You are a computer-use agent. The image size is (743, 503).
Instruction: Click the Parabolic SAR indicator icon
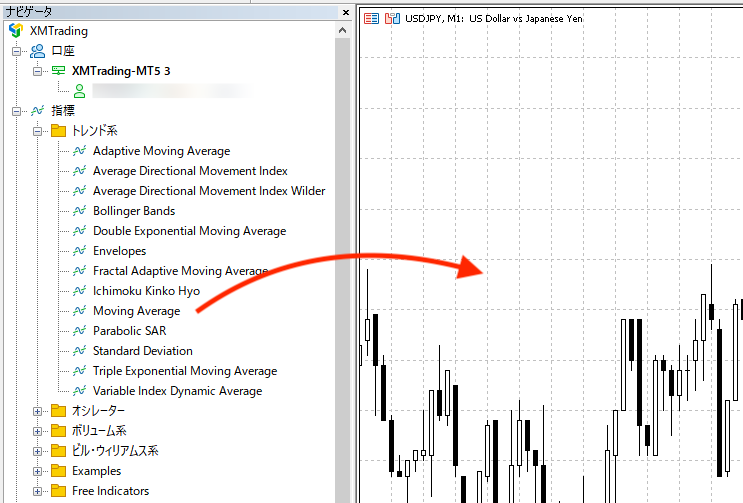tap(79, 331)
